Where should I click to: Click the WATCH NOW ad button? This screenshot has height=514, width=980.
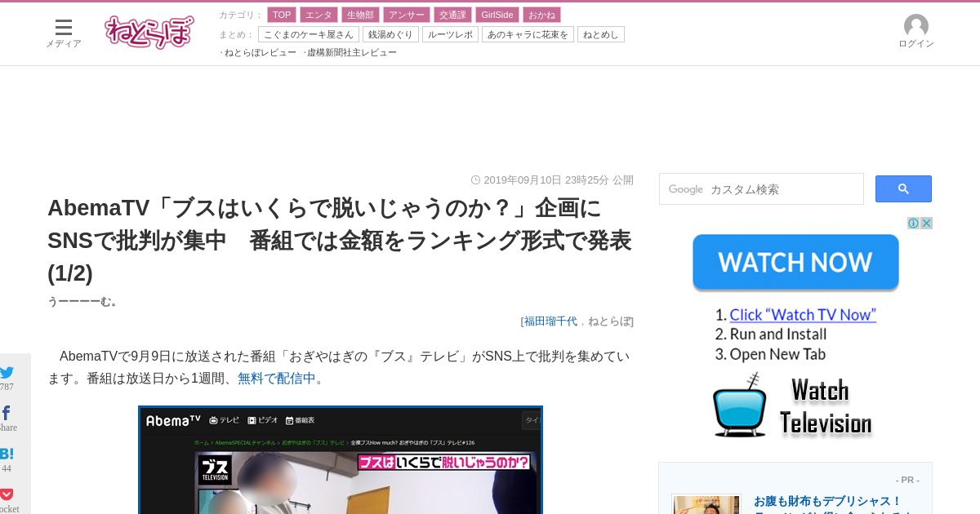point(795,262)
